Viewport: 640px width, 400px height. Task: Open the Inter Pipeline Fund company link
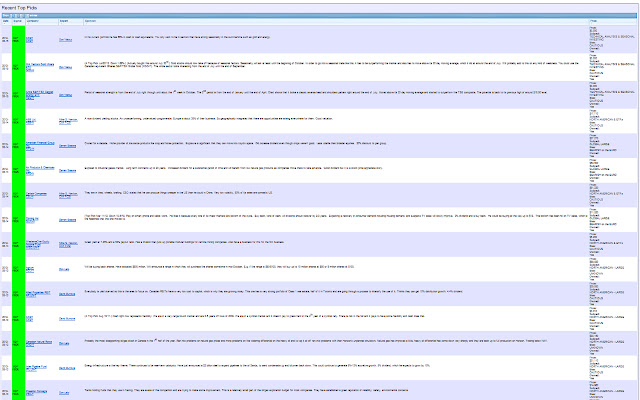point(36,367)
